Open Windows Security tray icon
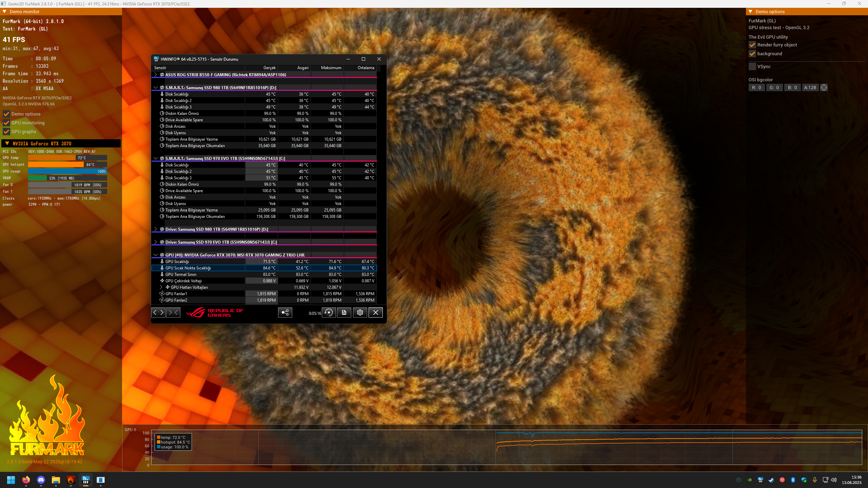The image size is (868, 488). pos(804,480)
